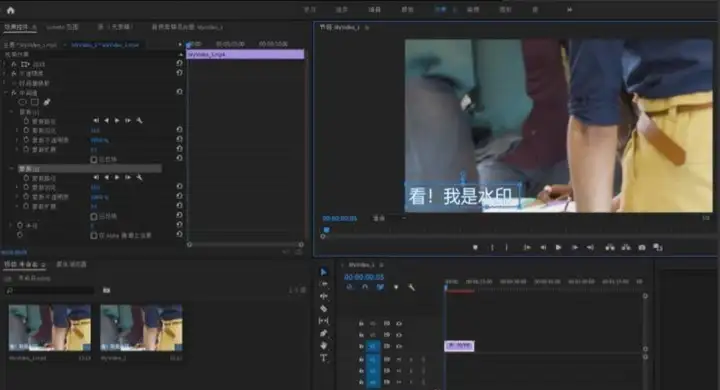Collapse the first mask group in Effect Controls
Screen dimensions: 720x390
tap(11, 112)
